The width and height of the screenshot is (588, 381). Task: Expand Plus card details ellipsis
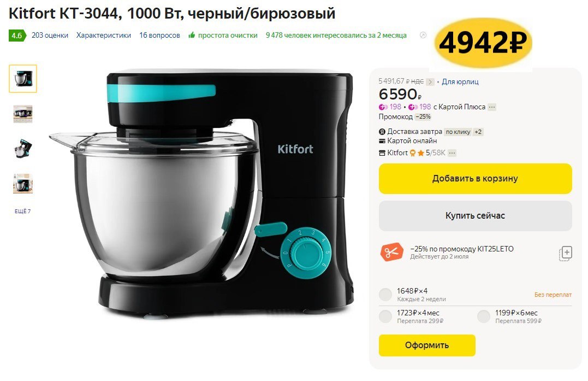492,107
